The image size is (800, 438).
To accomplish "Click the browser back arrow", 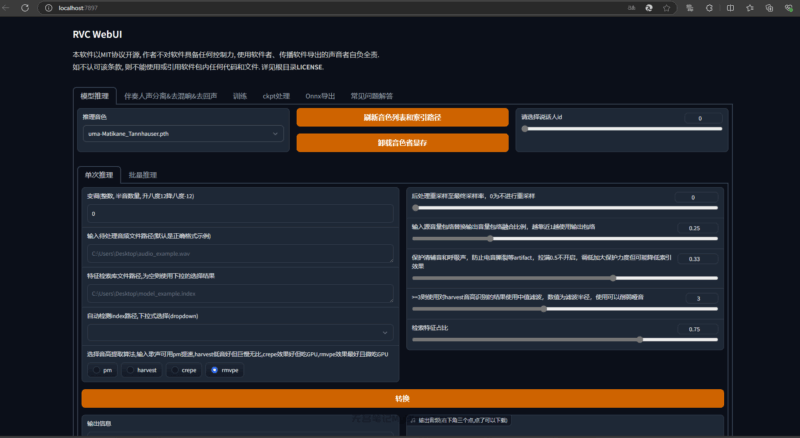I will [9, 7].
